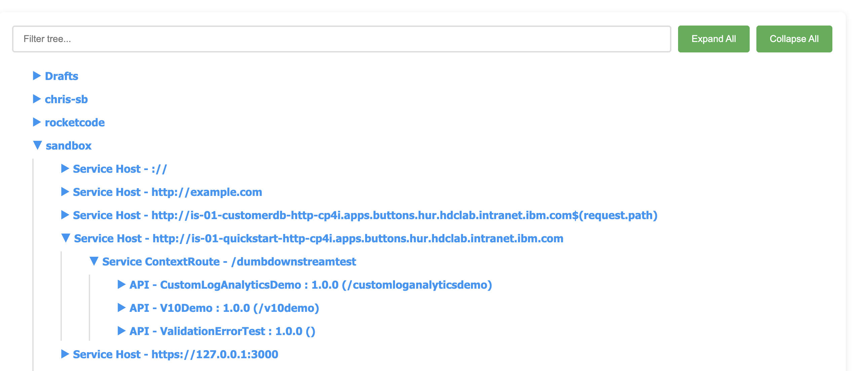
Task: Collapse /dumbdownstreamtest ContextRoute arrow
Action: (x=94, y=261)
